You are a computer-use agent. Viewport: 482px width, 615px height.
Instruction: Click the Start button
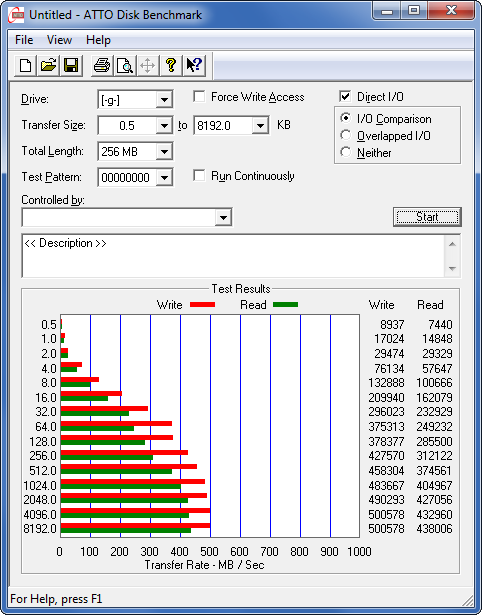[x=427, y=217]
